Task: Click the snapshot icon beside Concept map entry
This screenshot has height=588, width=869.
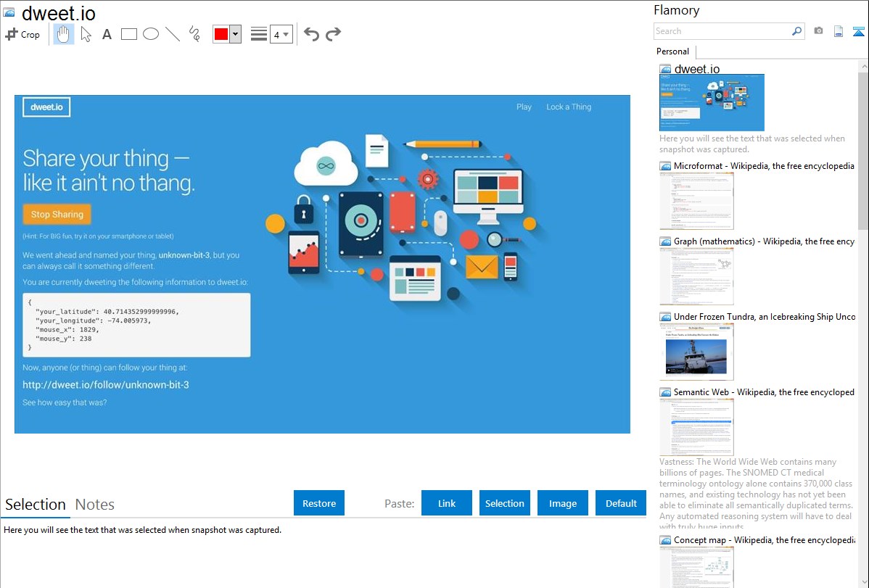Action: (665, 540)
